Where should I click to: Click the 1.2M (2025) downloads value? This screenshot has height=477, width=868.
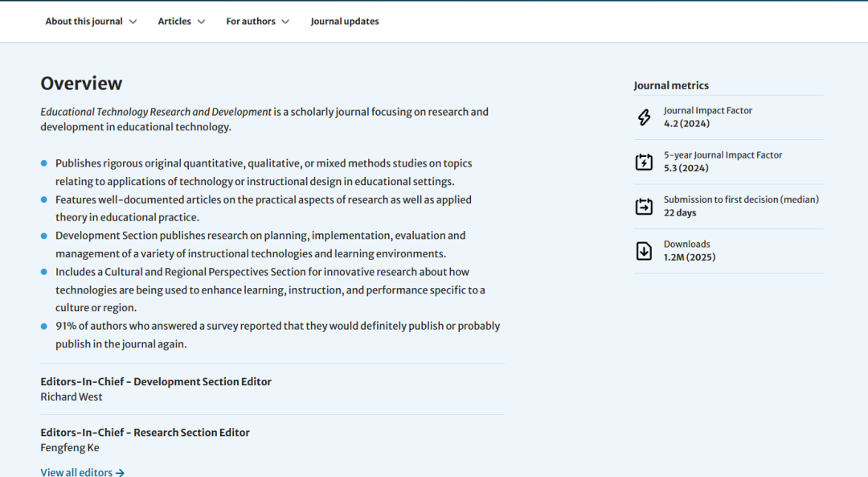[690, 257]
